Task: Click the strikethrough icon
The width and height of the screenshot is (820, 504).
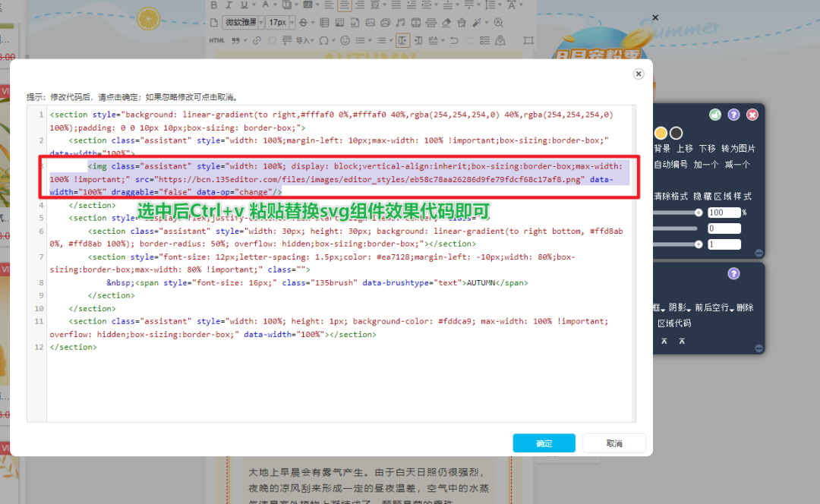Action: pyautogui.click(x=303, y=23)
